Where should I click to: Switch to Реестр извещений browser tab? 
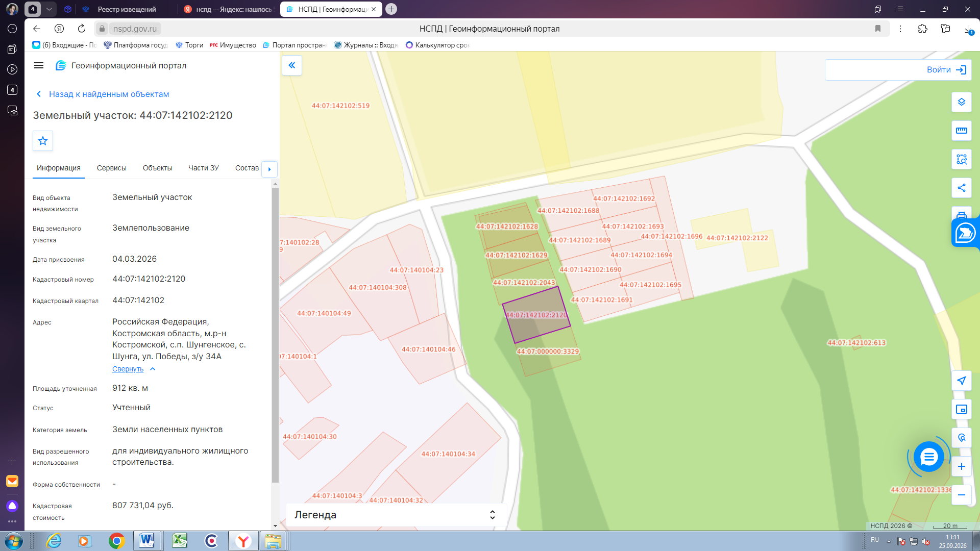click(x=127, y=9)
